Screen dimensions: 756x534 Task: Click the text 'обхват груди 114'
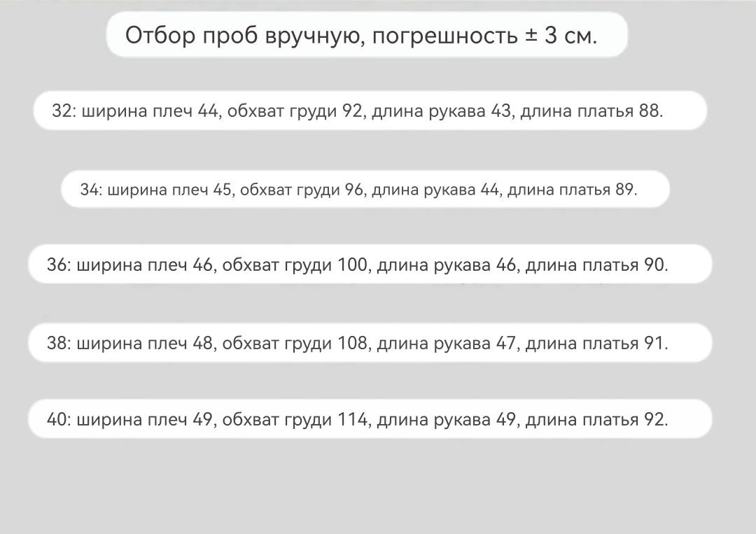pos(295,419)
